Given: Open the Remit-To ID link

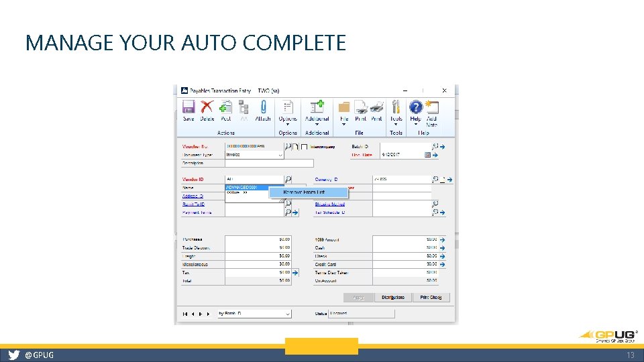Looking at the screenshot, I should [193, 204].
